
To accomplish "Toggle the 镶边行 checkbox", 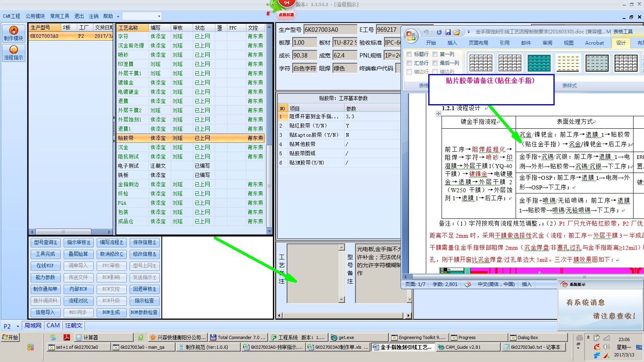I will [x=409, y=72].
